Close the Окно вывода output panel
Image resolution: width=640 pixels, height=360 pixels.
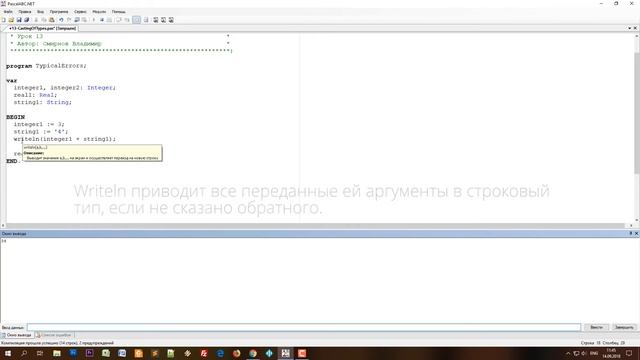[636, 233]
